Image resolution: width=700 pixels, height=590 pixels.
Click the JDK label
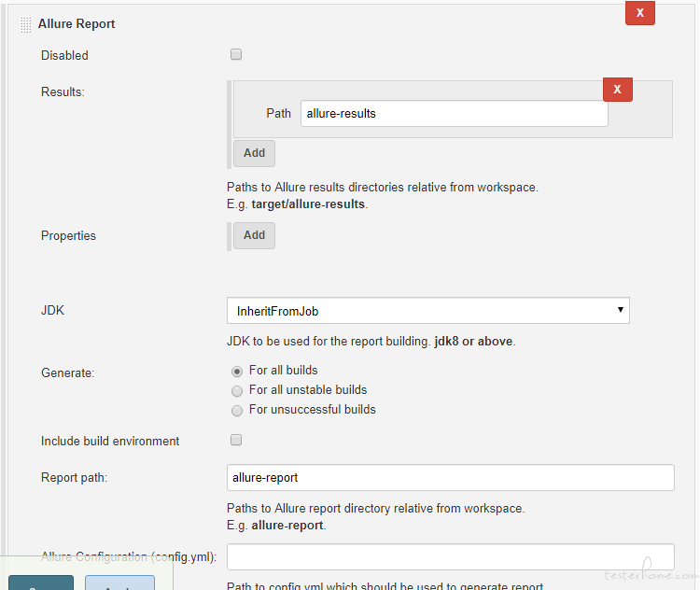(x=52, y=311)
